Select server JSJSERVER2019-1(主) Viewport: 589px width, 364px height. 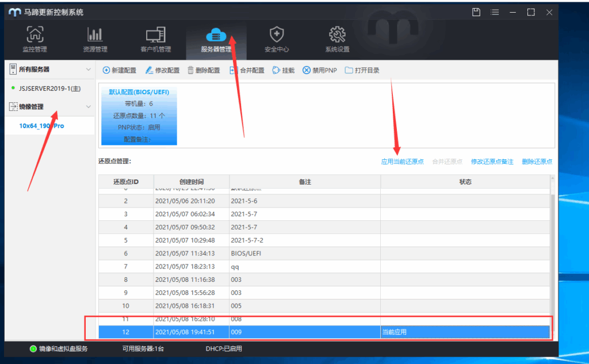(x=49, y=88)
